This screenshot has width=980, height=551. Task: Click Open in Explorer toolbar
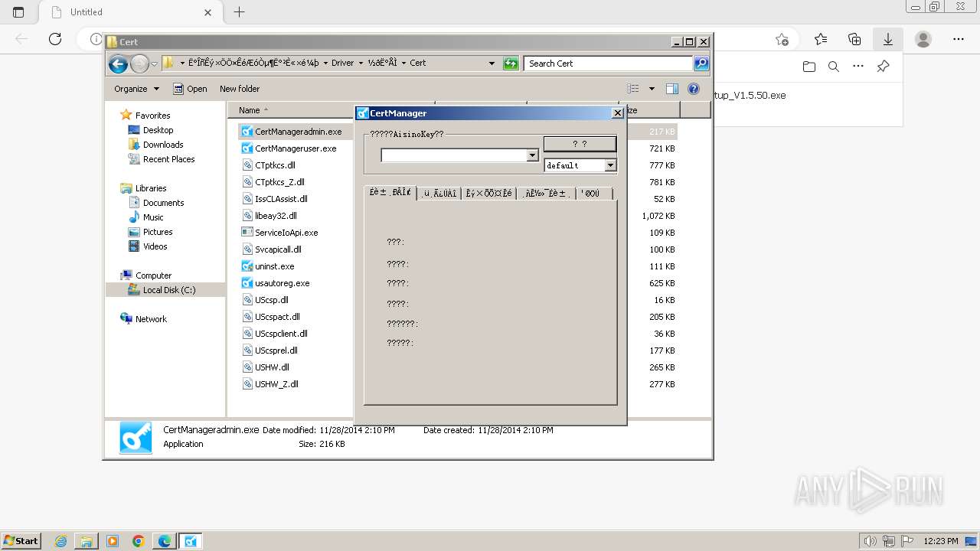pos(190,89)
